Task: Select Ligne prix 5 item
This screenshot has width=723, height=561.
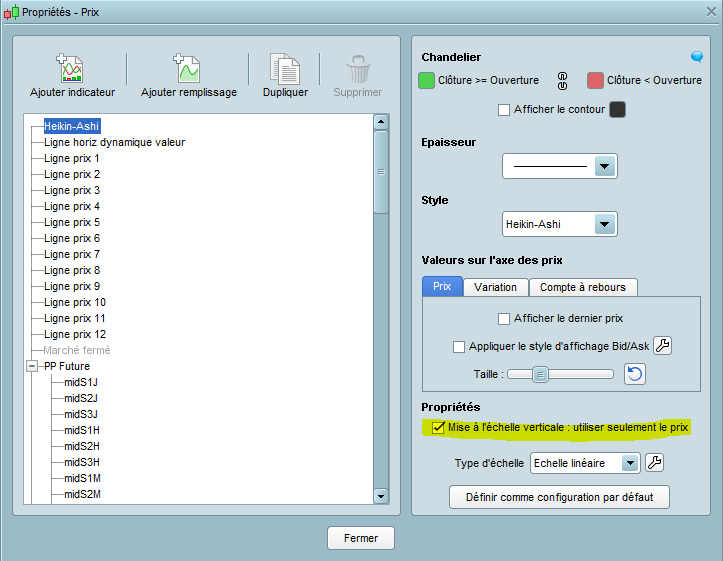Action: click(x=71, y=222)
